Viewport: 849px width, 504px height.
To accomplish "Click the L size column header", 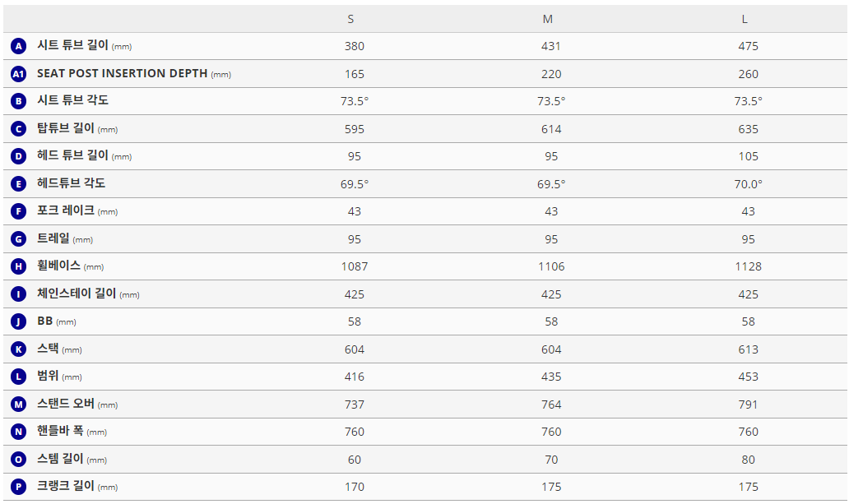I will [x=745, y=19].
